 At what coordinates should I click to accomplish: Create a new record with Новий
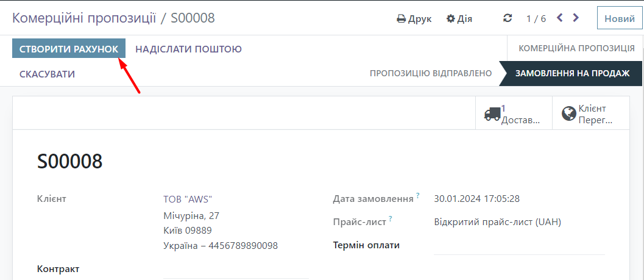[x=619, y=18]
